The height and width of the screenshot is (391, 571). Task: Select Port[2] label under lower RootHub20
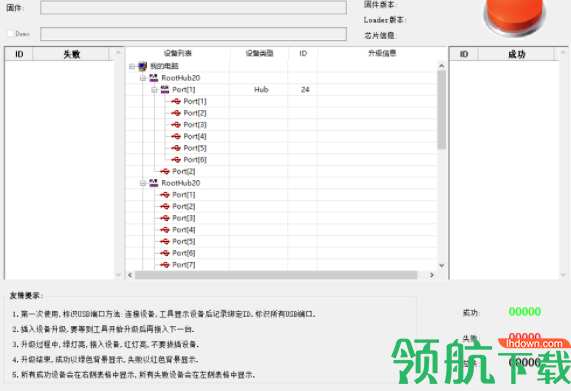184,206
